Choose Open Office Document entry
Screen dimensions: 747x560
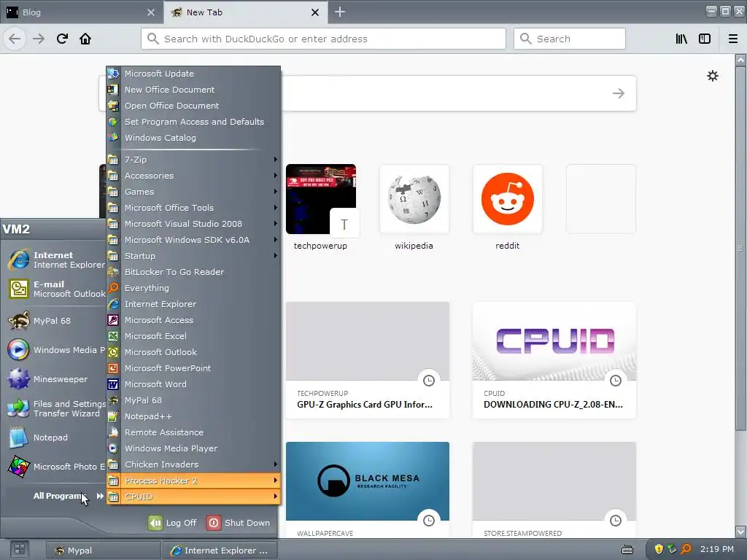click(x=193, y=106)
